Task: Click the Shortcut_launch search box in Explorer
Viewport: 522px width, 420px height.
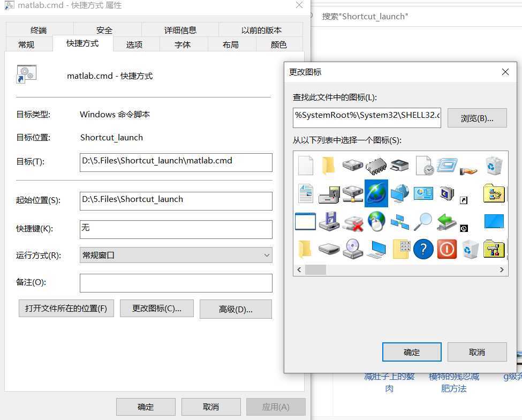Action: tap(416, 16)
